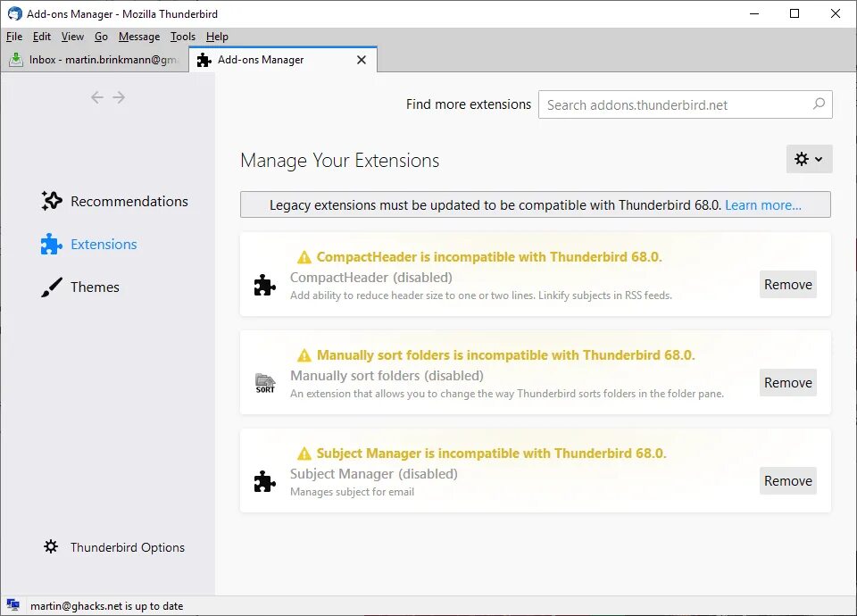Open the Help menu
This screenshot has width=857, height=616.
217,37
